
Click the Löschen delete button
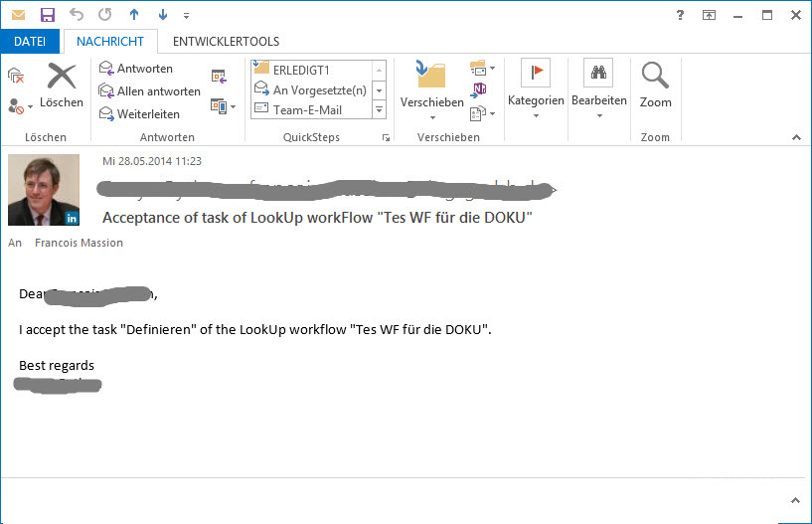coord(62,86)
